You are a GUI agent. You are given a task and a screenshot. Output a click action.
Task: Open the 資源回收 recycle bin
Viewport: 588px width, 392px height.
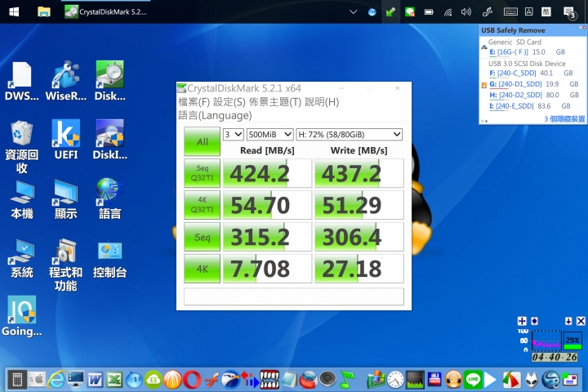[21, 146]
